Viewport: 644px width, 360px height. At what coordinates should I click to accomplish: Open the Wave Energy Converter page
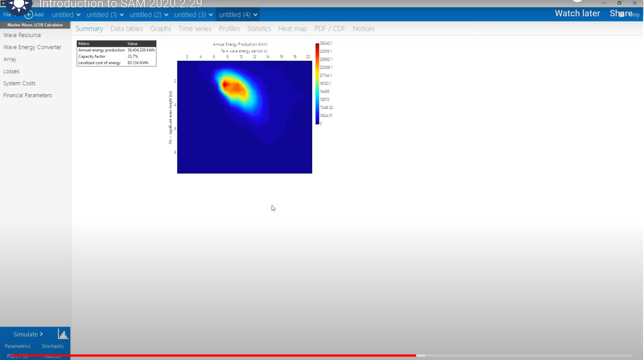tap(32, 47)
